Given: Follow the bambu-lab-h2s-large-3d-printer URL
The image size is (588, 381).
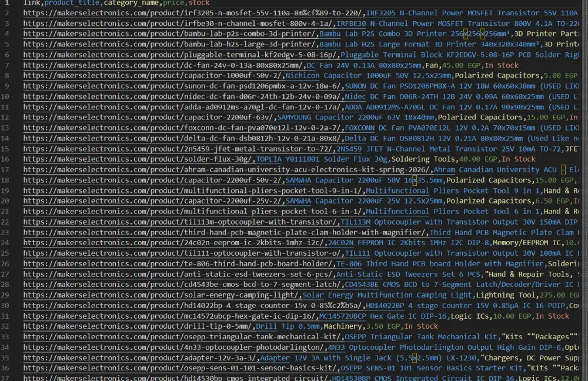Looking at the screenshot, I should 171,44.
